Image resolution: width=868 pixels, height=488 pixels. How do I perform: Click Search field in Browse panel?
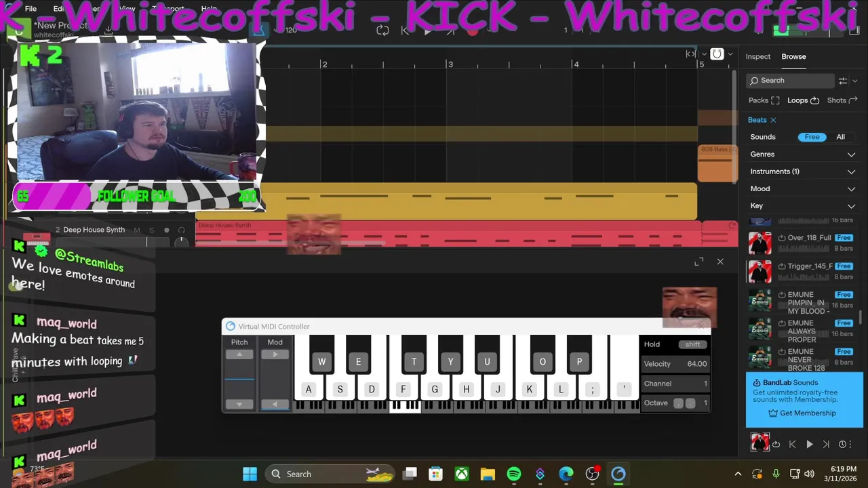pyautogui.click(x=790, y=81)
